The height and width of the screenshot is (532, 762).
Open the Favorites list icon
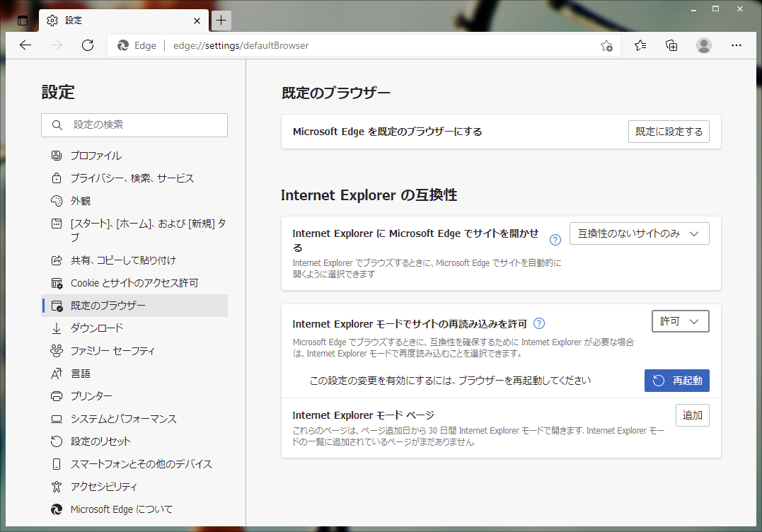point(640,45)
